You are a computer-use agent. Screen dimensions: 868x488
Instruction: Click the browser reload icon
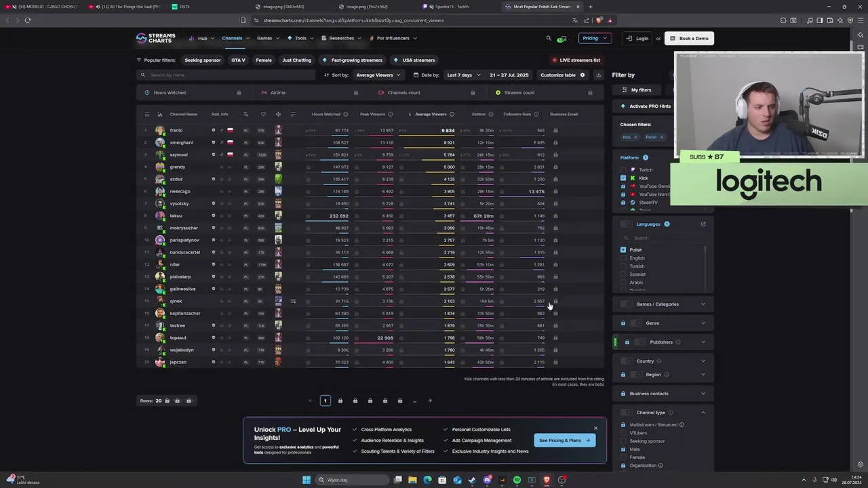(27, 20)
